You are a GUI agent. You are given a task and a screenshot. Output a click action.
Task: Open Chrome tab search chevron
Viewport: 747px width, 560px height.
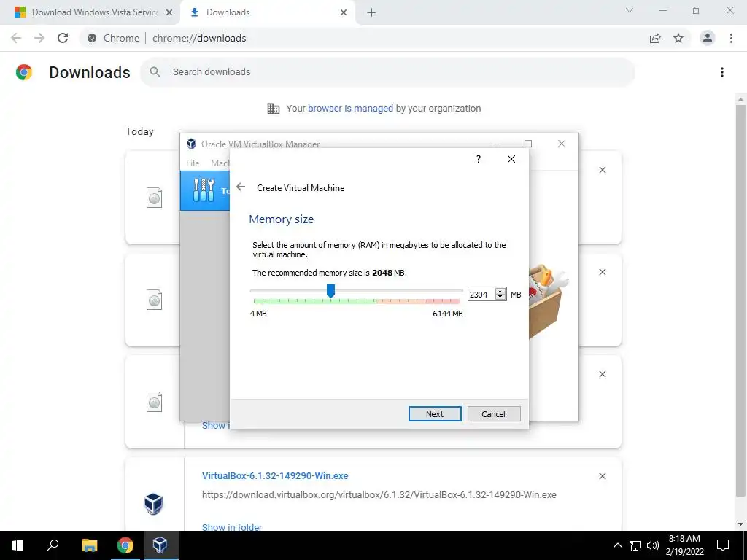[630, 10]
